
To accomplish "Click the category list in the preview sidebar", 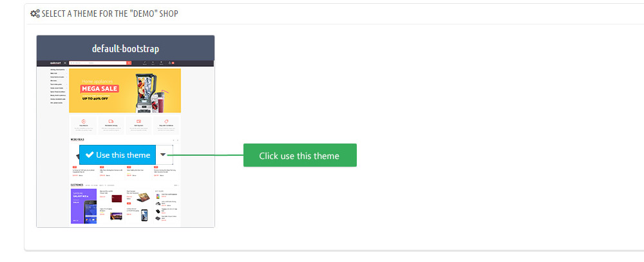I will (x=58, y=86).
